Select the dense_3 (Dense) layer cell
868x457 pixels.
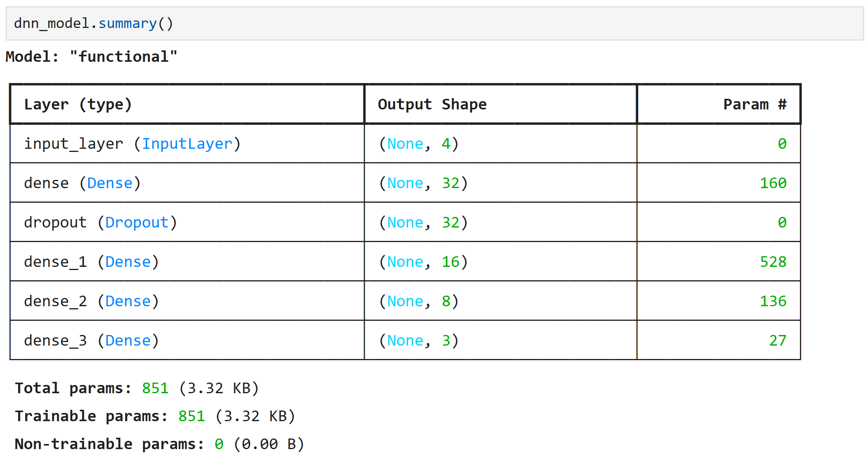[91, 340]
